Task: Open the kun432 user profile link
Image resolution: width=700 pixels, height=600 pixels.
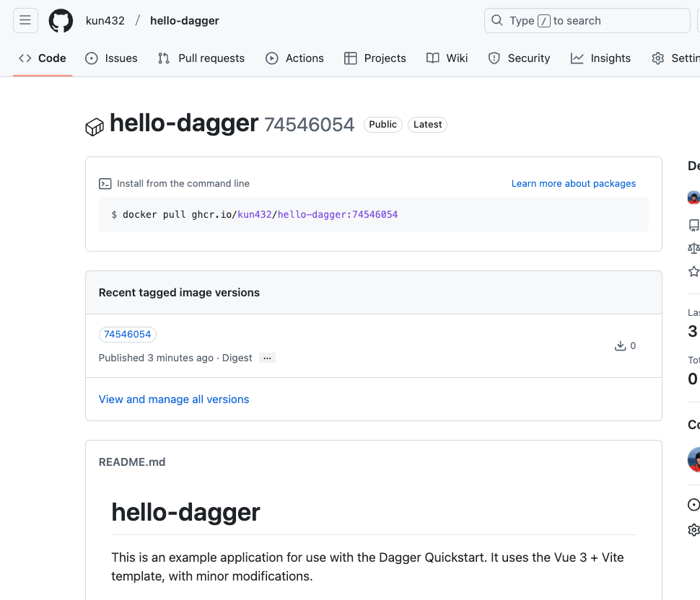Action: tap(105, 20)
